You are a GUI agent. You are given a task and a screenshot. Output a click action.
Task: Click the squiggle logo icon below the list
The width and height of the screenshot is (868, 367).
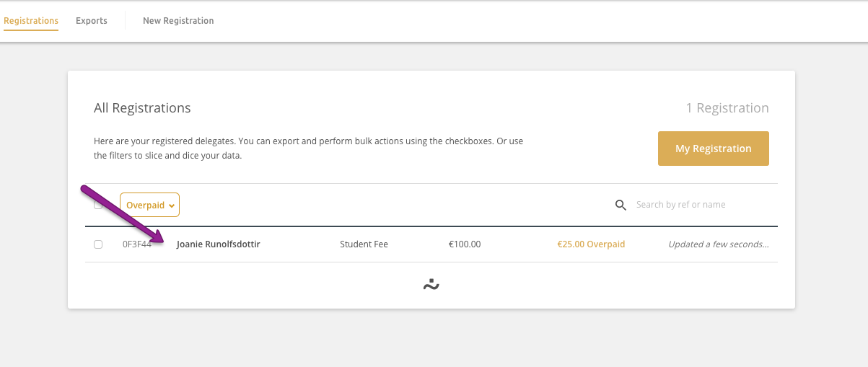(431, 285)
